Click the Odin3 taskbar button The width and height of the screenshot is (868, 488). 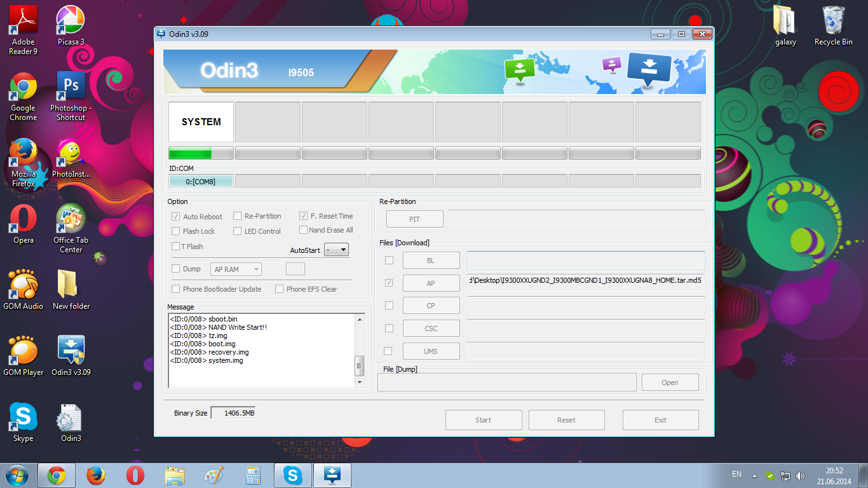(x=333, y=475)
